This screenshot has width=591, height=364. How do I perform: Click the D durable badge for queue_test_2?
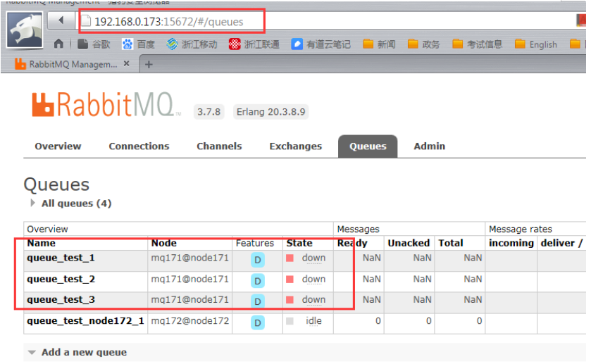[x=257, y=281]
